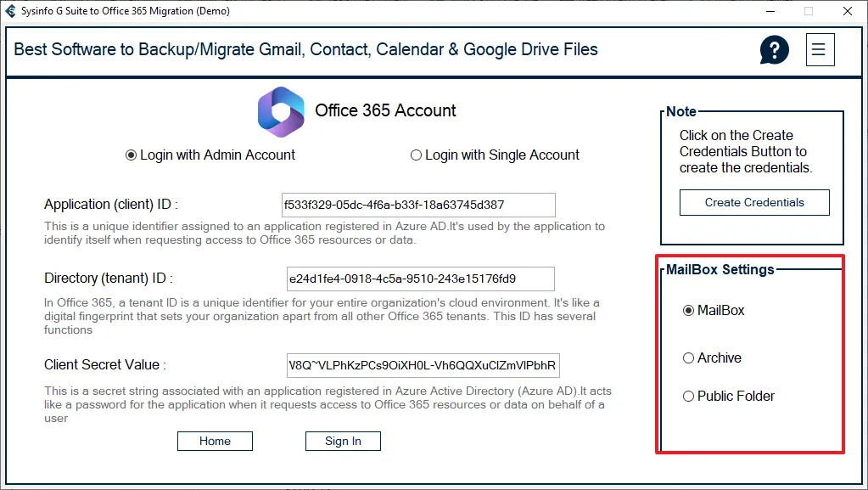Click the "Note" group title
This screenshot has width=868, height=490.
[x=680, y=111]
